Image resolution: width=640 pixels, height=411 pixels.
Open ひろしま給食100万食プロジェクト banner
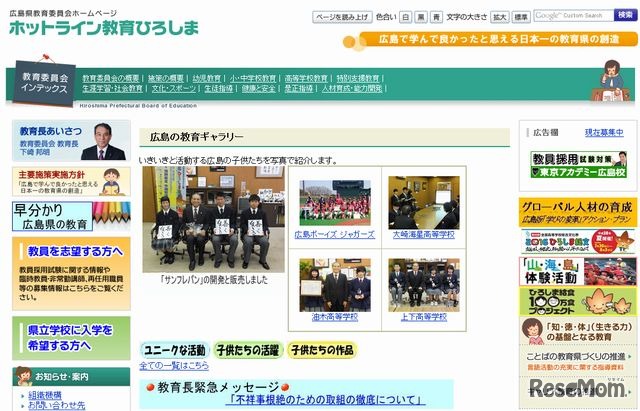coord(578,301)
